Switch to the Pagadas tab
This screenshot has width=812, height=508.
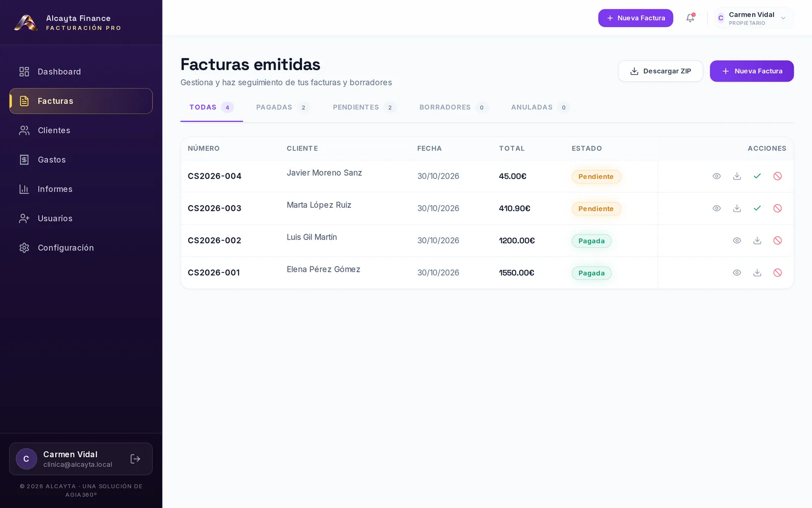pyautogui.click(x=283, y=107)
